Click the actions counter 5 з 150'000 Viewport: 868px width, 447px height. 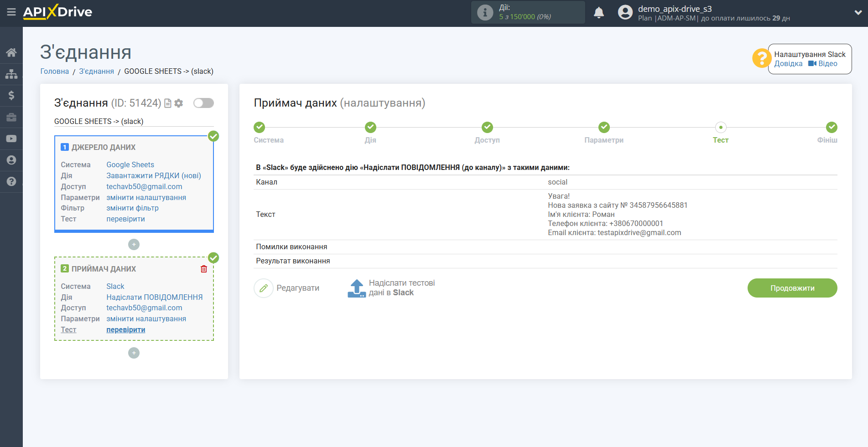525,17
